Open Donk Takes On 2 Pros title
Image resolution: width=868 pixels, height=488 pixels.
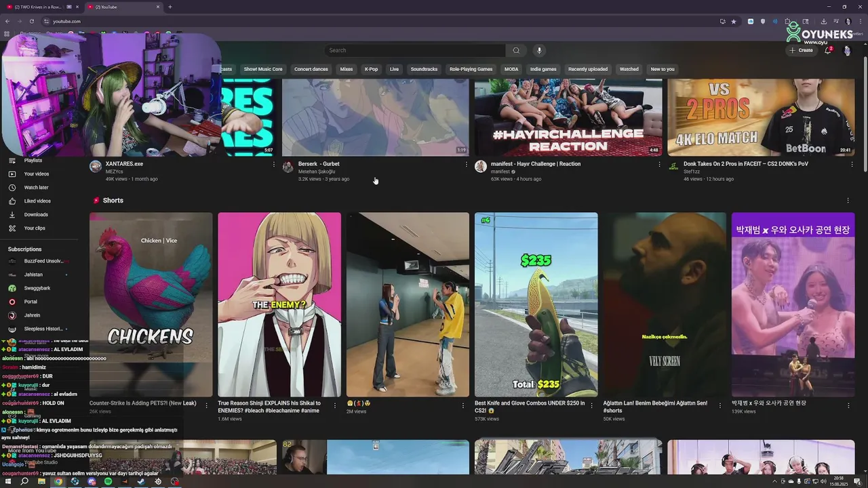(745, 164)
